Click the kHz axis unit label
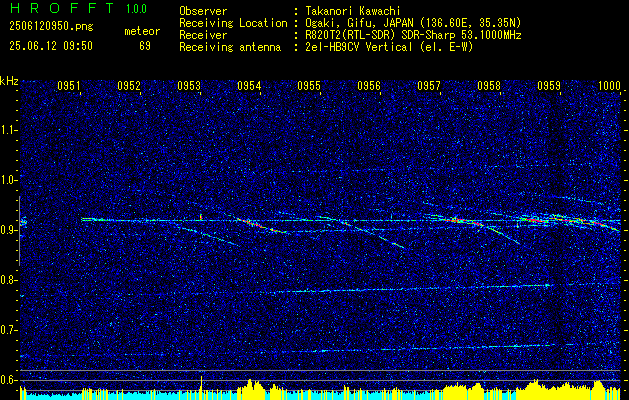The width and height of the screenshot is (629, 400). pyautogui.click(x=9, y=81)
